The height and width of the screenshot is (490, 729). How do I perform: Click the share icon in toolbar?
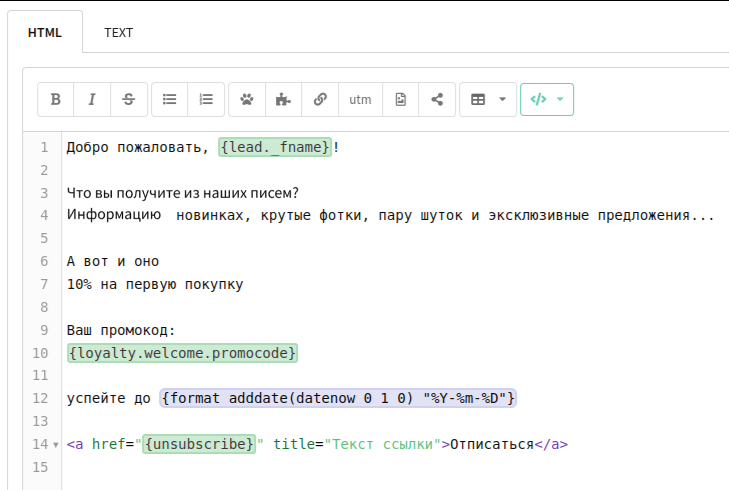coord(437,99)
